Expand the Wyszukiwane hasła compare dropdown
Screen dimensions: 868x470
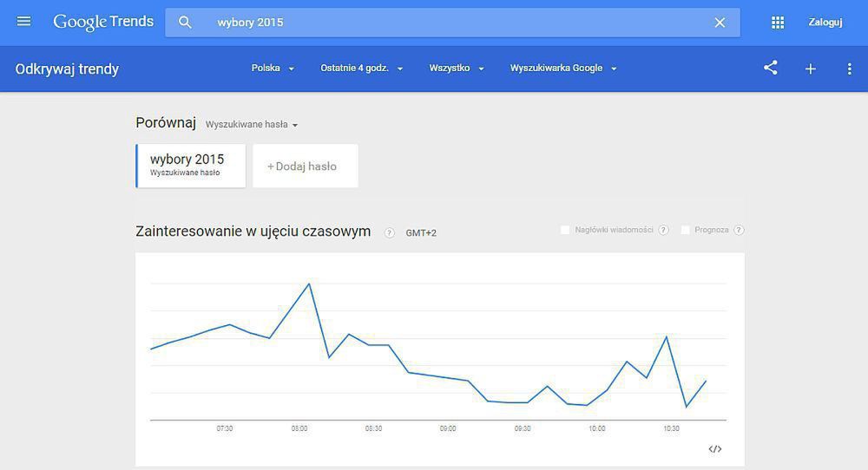click(252, 125)
